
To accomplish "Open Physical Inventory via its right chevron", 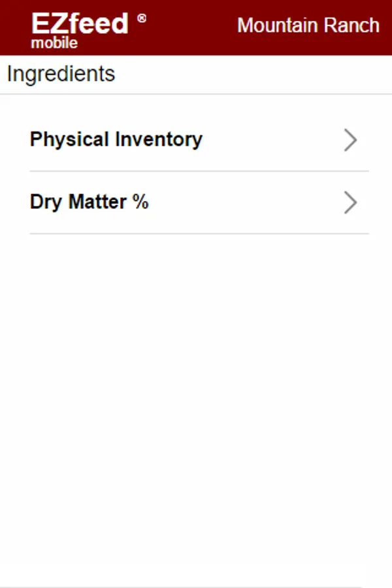I will [x=351, y=140].
